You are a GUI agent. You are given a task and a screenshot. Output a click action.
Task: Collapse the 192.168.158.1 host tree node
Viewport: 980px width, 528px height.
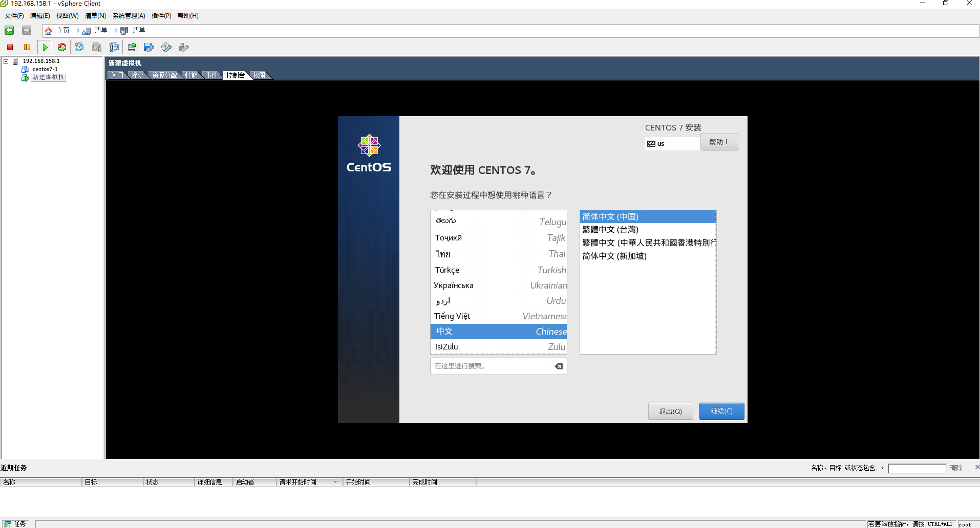point(6,61)
